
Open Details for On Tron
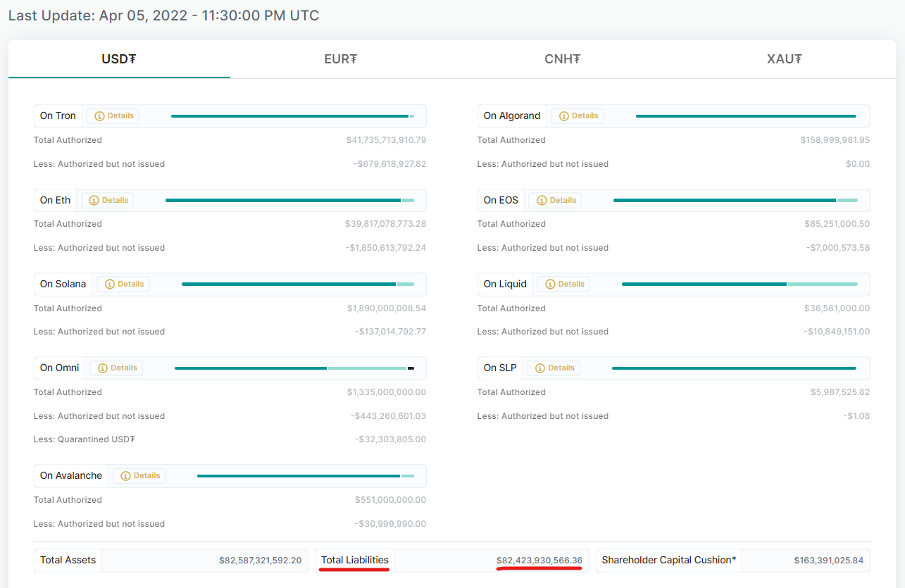tap(113, 116)
